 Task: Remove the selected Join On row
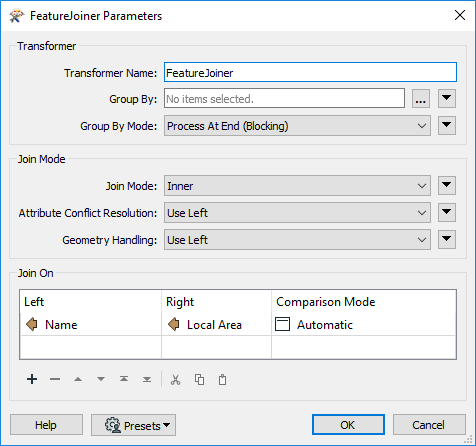pos(55,379)
